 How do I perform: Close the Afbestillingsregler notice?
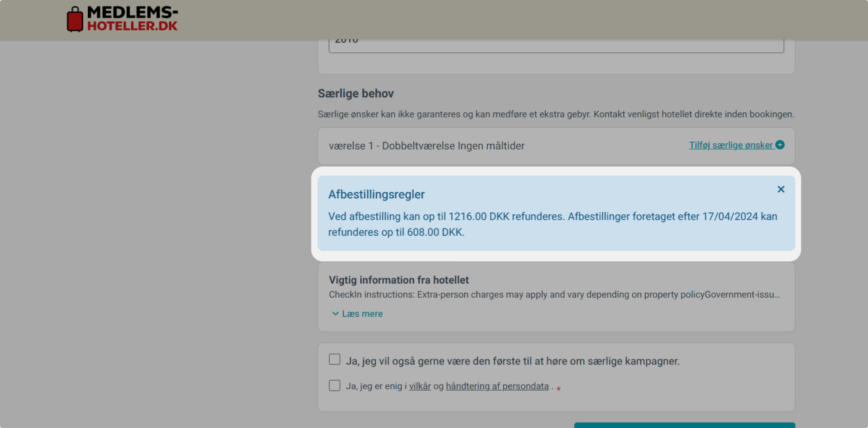point(781,189)
